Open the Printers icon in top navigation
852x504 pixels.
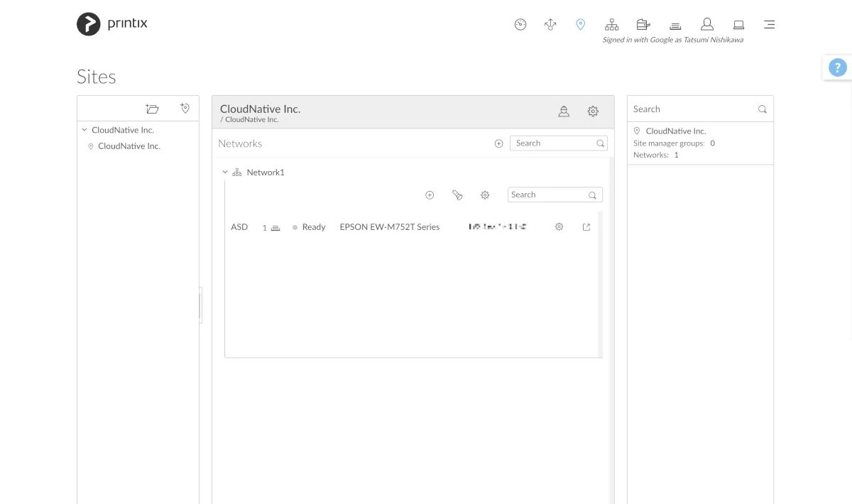click(643, 25)
